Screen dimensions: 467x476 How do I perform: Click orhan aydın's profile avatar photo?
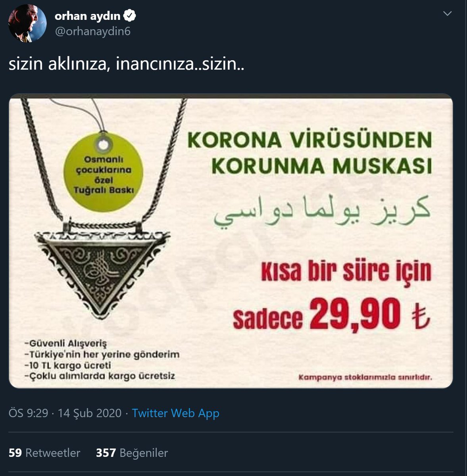point(27,23)
